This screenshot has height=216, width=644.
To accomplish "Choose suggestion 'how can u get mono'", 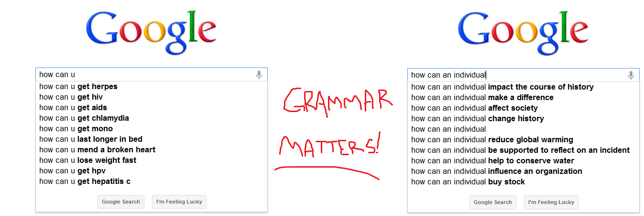I will (76, 129).
